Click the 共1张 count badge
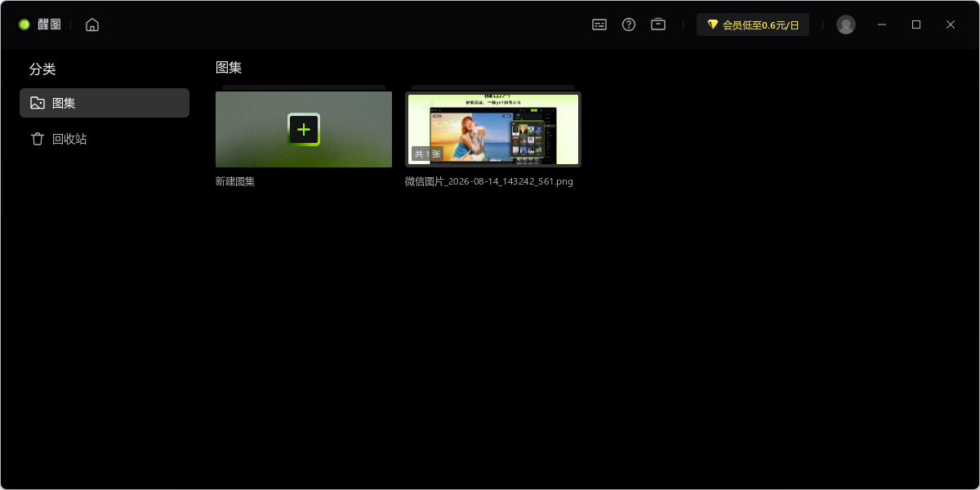The width and height of the screenshot is (980, 490). pyautogui.click(x=427, y=154)
